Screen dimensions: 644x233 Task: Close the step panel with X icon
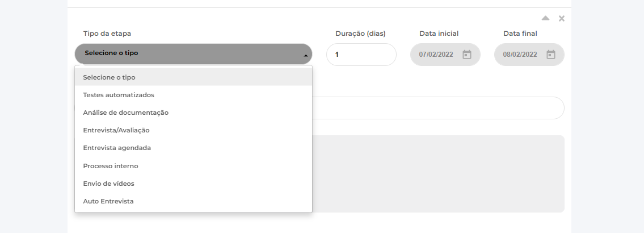point(562,19)
